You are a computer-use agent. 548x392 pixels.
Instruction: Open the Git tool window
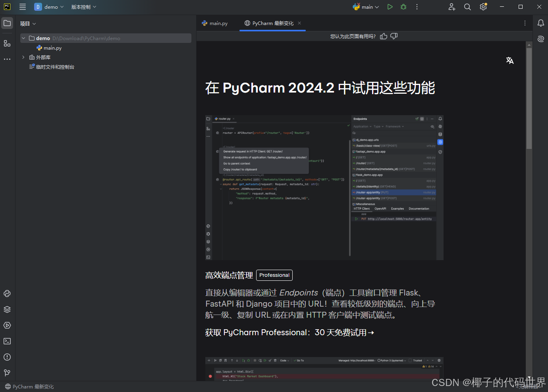pos(7,373)
